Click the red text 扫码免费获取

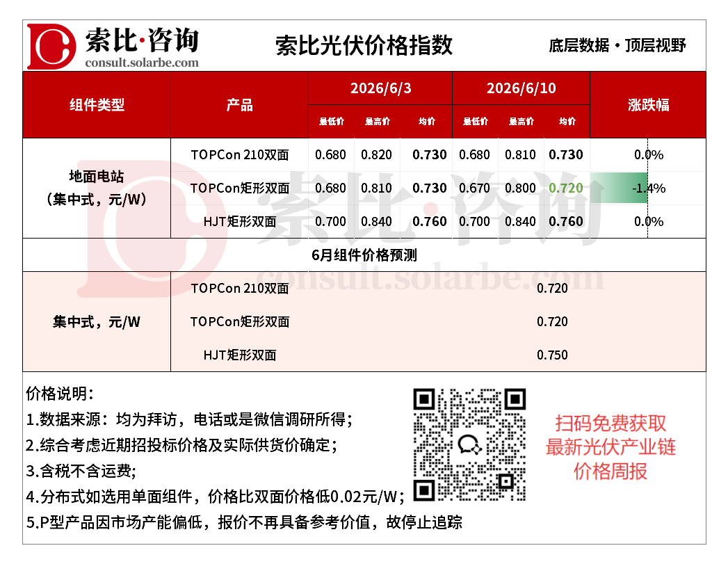click(x=610, y=424)
